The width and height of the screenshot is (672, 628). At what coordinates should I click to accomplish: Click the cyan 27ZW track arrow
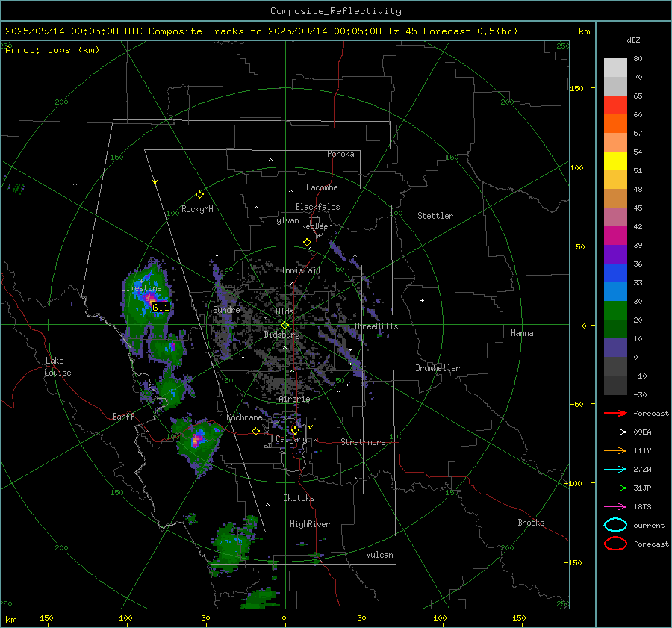point(615,470)
